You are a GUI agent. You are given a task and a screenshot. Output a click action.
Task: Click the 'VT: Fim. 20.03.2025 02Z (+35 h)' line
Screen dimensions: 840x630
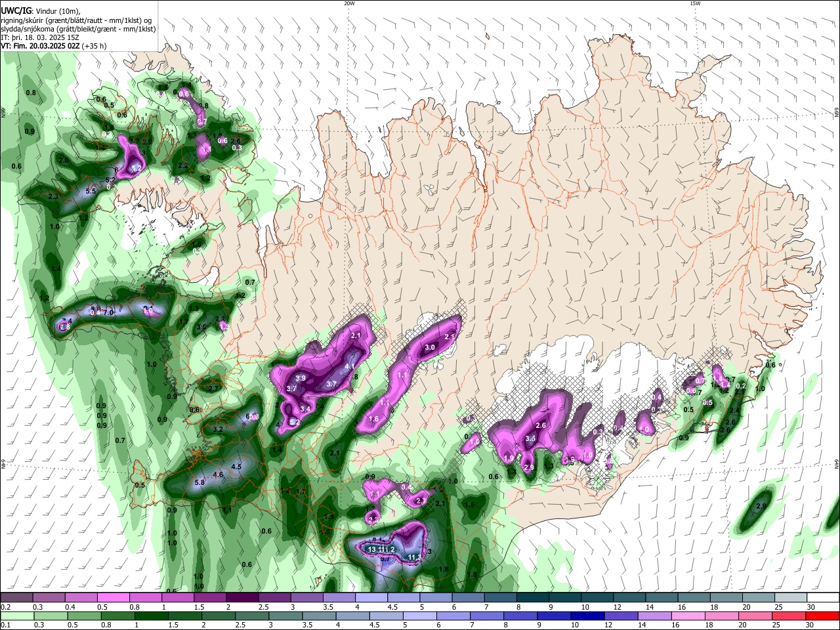54,46
